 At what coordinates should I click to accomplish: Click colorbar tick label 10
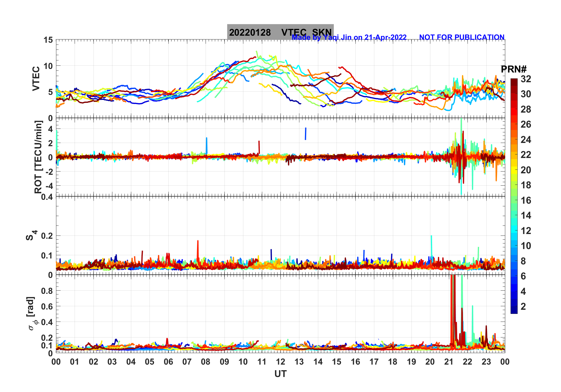pos(526,246)
